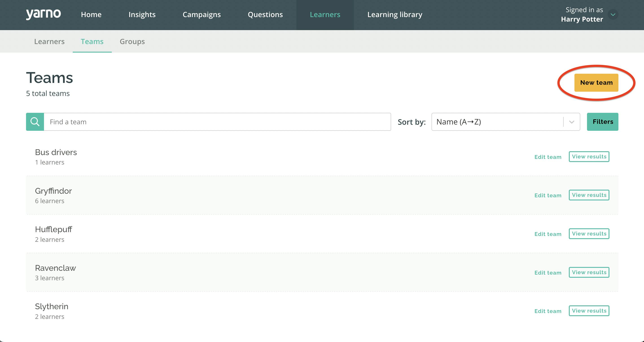
Task: Click '1 learners' under Bus drivers
Action: click(x=50, y=162)
